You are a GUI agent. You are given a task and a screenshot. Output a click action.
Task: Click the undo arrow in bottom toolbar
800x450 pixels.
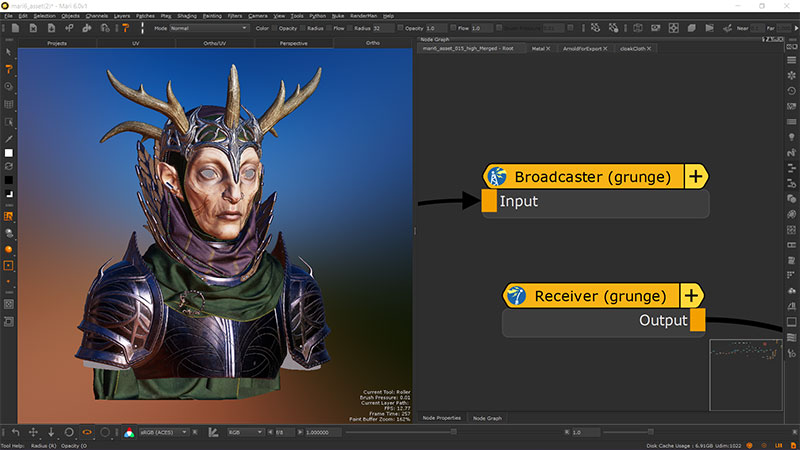coord(15,431)
